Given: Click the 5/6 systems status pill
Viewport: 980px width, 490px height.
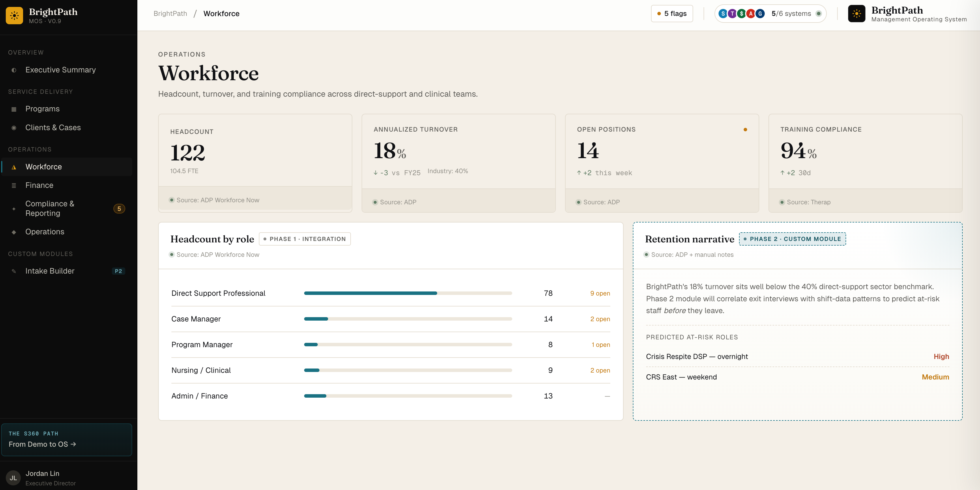Looking at the screenshot, I should (x=770, y=14).
